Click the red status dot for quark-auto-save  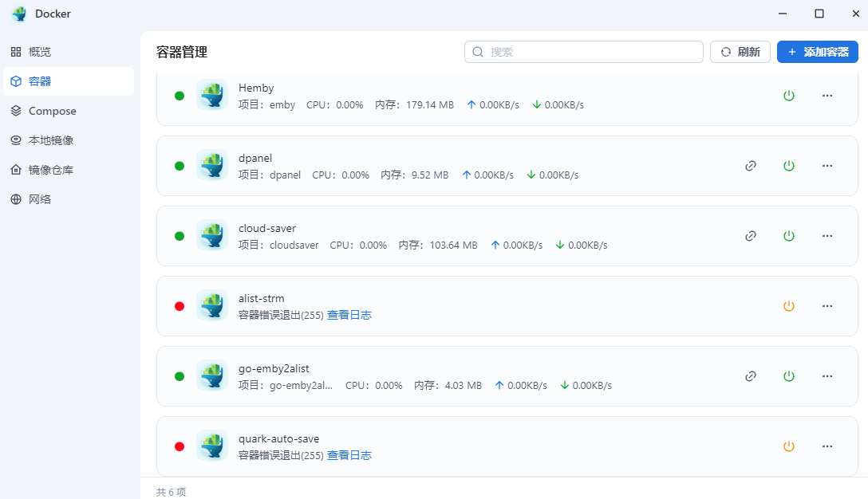coord(180,446)
